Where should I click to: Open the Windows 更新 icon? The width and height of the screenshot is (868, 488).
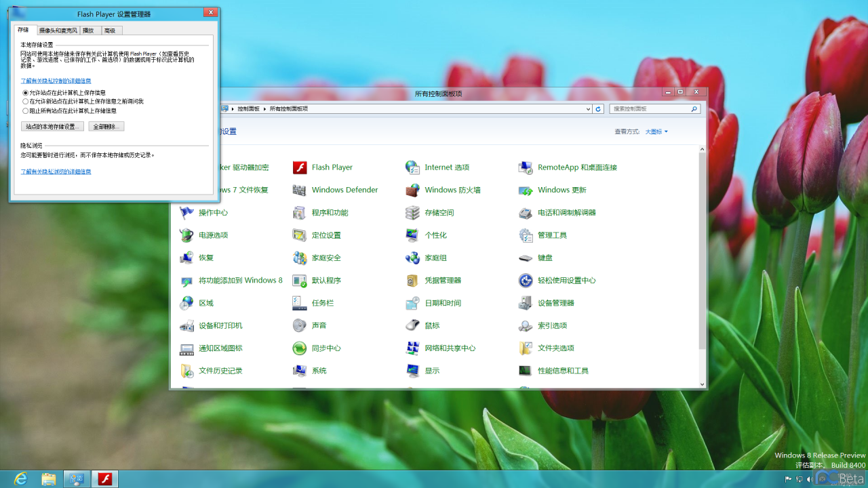(526, 190)
